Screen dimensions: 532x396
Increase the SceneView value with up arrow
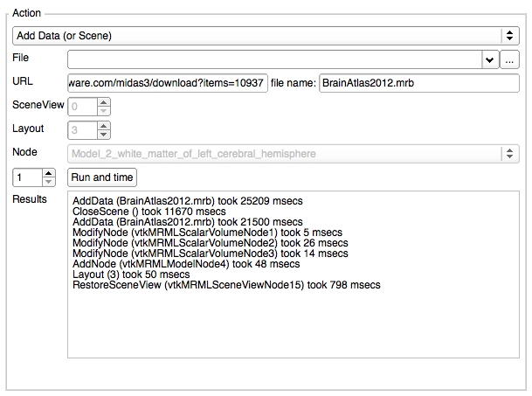[104, 102]
